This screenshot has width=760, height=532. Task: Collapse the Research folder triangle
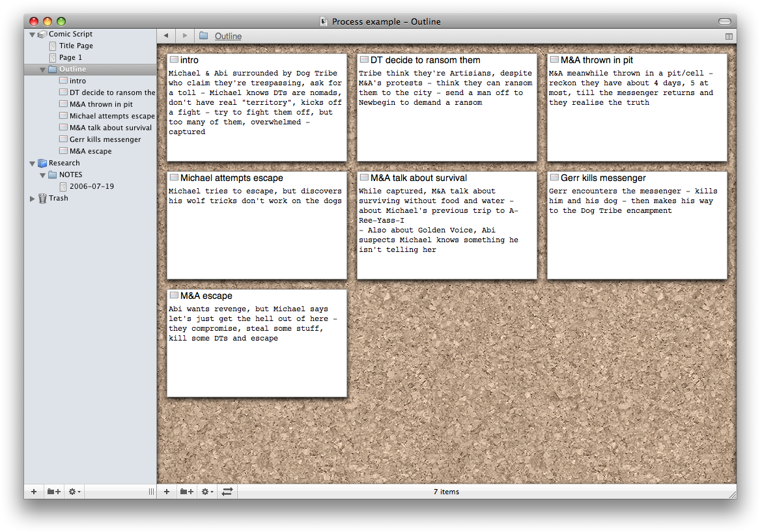[33, 163]
